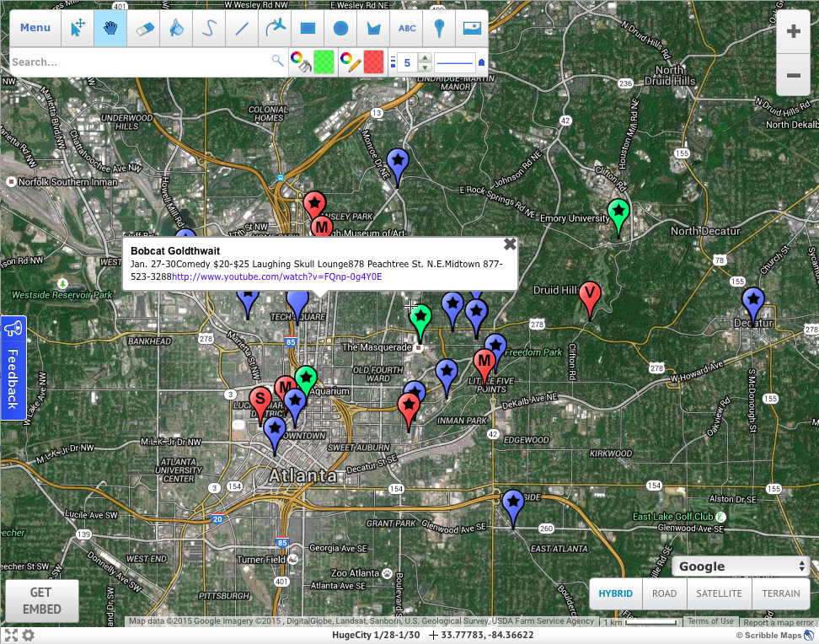Choose the freehand scribble tool
This screenshot has height=644, width=819.
coord(209,28)
